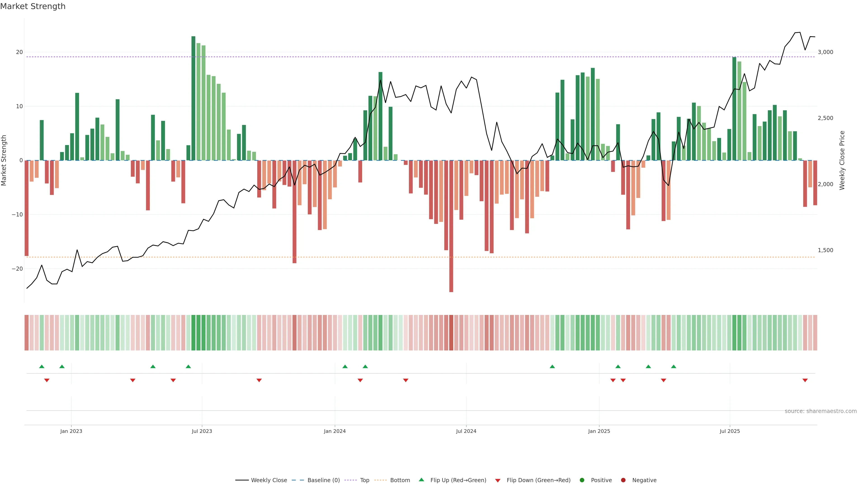Click the first green flip-up triangle marker
Viewport: 868px width, 488px height.
point(42,366)
